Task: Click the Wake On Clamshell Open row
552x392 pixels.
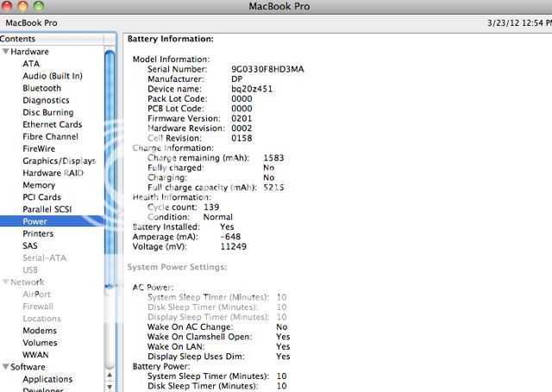Action: pos(218,337)
